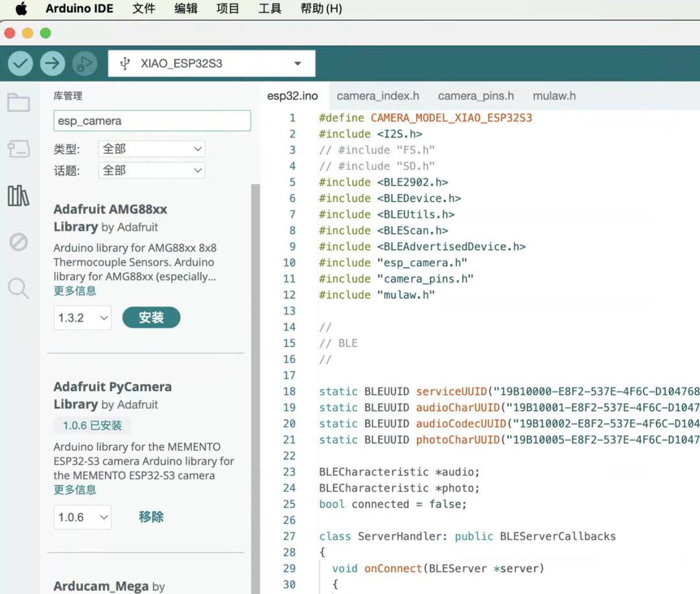Viewport: 700px width, 594px height.
Task: Start the debugger from the toolbar
Action: [85, 63]
